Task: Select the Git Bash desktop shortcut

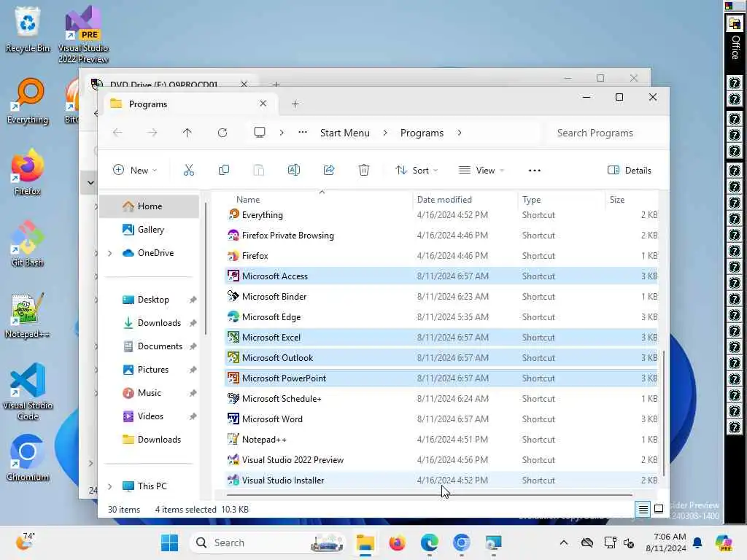Action: point(28,244)
